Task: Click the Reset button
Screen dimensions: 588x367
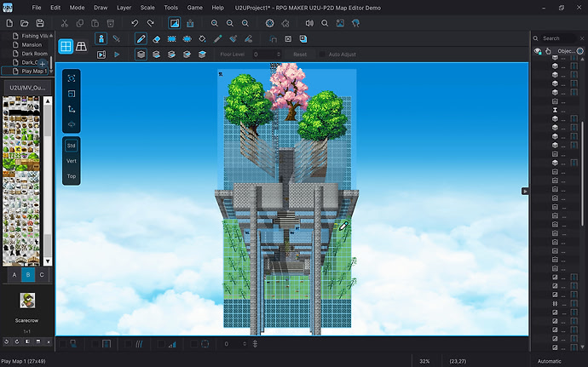Action: [300, 54]
